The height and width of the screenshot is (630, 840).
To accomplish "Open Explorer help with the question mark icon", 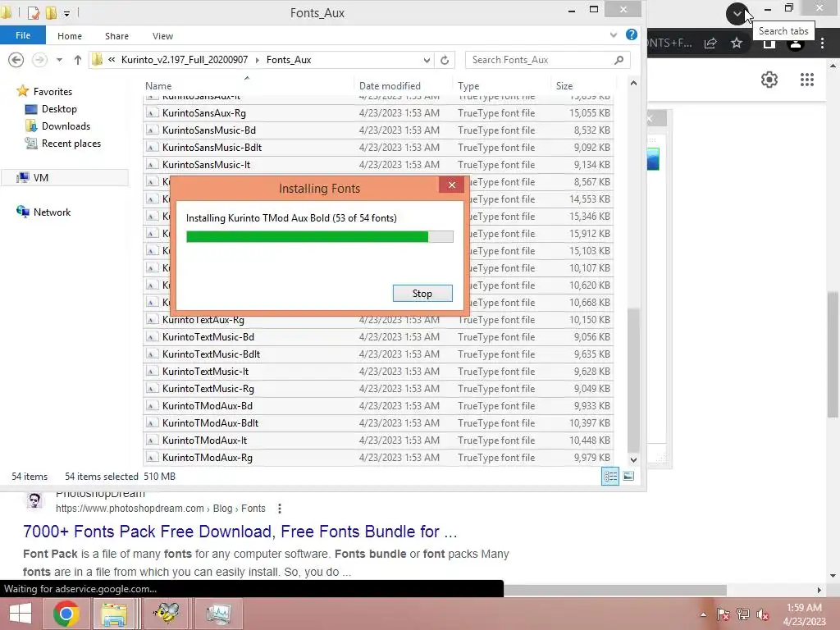I will (632, 34).
